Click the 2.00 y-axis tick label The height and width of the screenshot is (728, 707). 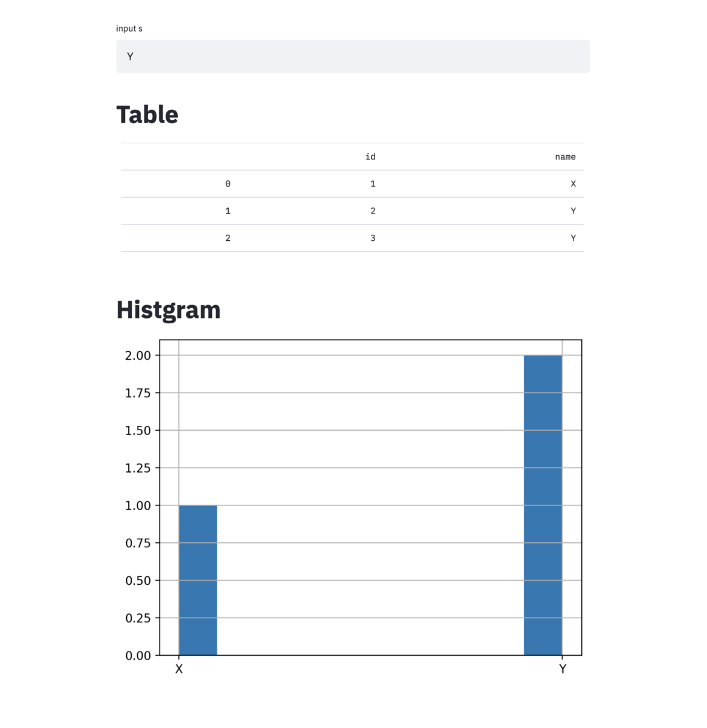[138, 356]
